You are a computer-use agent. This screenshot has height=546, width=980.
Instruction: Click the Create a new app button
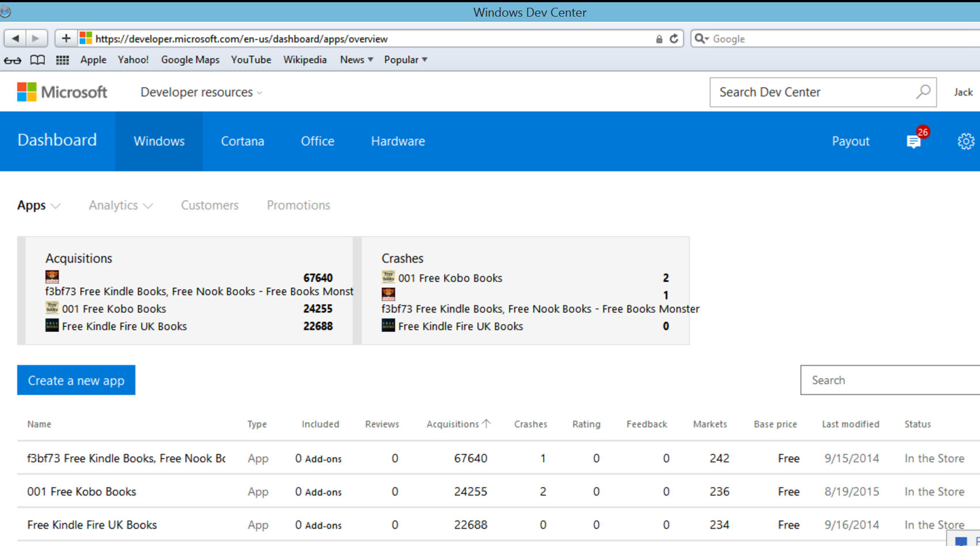click(76, 380)
